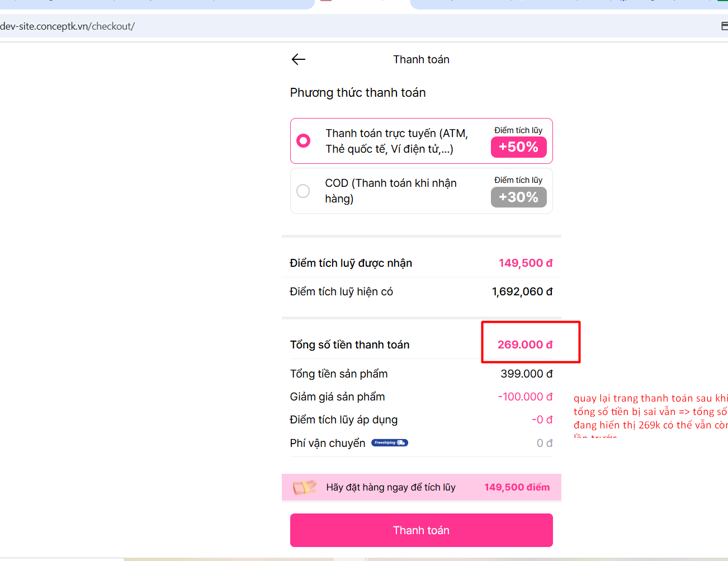Select online payment radio (ATM, Thẻ quốc tế)
This screenshot has height=561, width=728.
pos(304,140)
